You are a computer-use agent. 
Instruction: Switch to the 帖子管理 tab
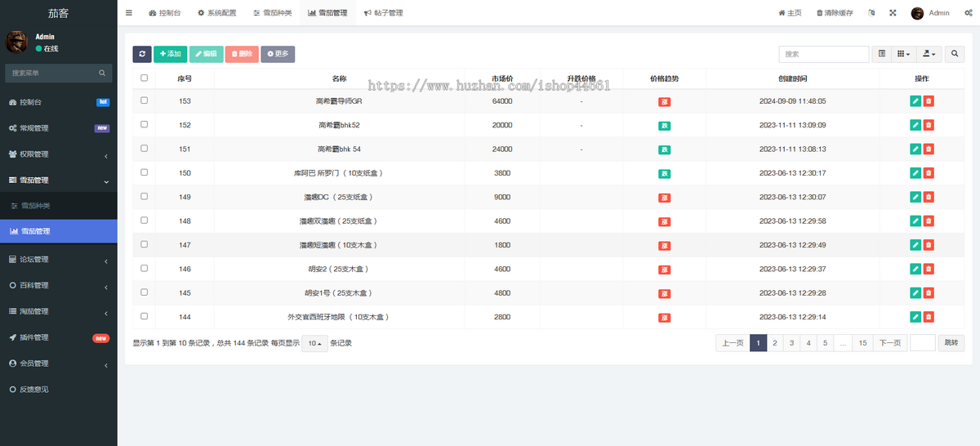click(x=383, y=13)
